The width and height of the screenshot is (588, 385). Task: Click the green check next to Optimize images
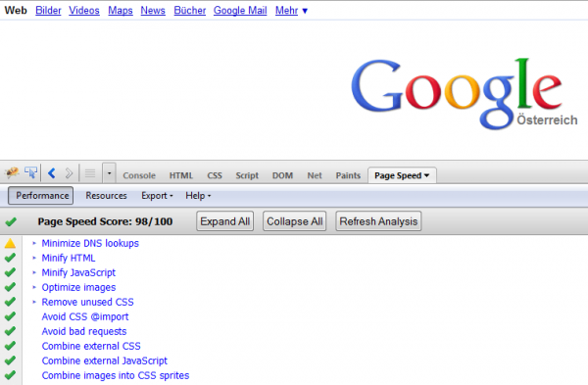coord(10,287)
